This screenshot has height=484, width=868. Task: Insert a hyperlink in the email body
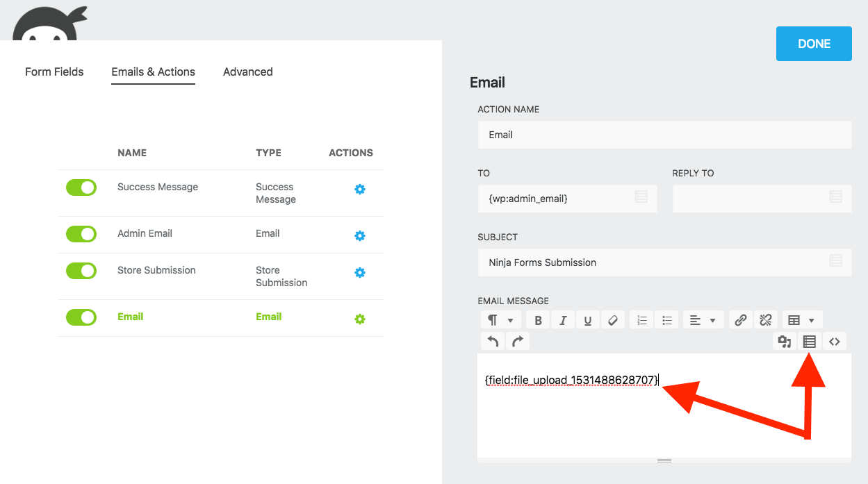740,319
